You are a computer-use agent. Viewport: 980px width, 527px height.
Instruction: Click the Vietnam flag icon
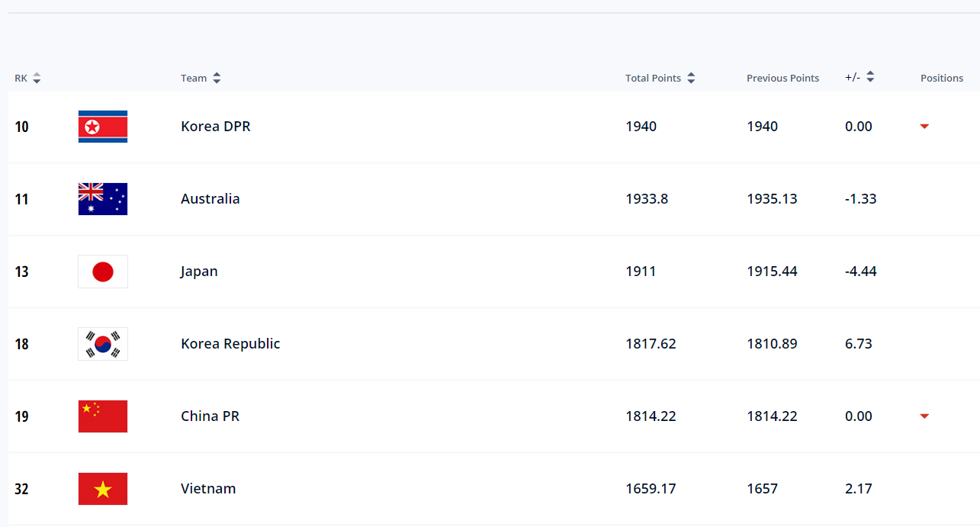pyautogui.click(x=103, y=489)
